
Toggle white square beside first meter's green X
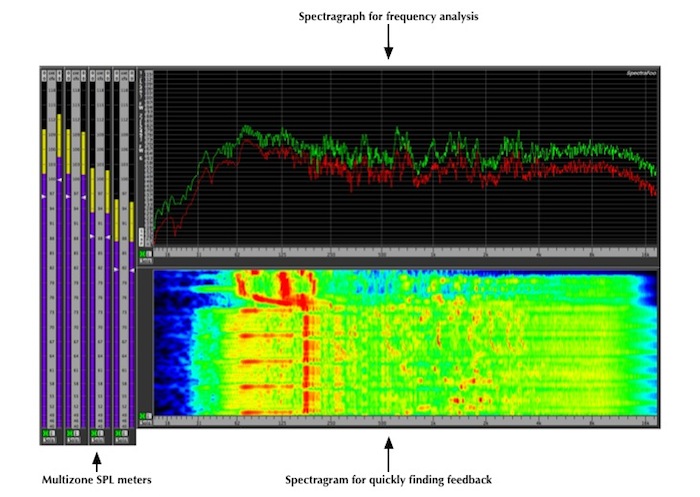[x=52, y=433]
